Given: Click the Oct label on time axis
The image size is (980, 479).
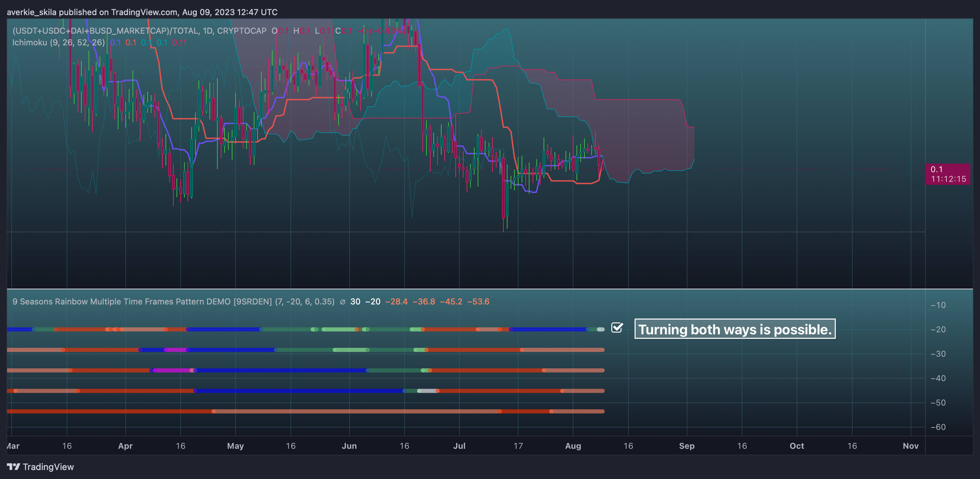Looking at the screenshot, I should click(x=797, y=445).
